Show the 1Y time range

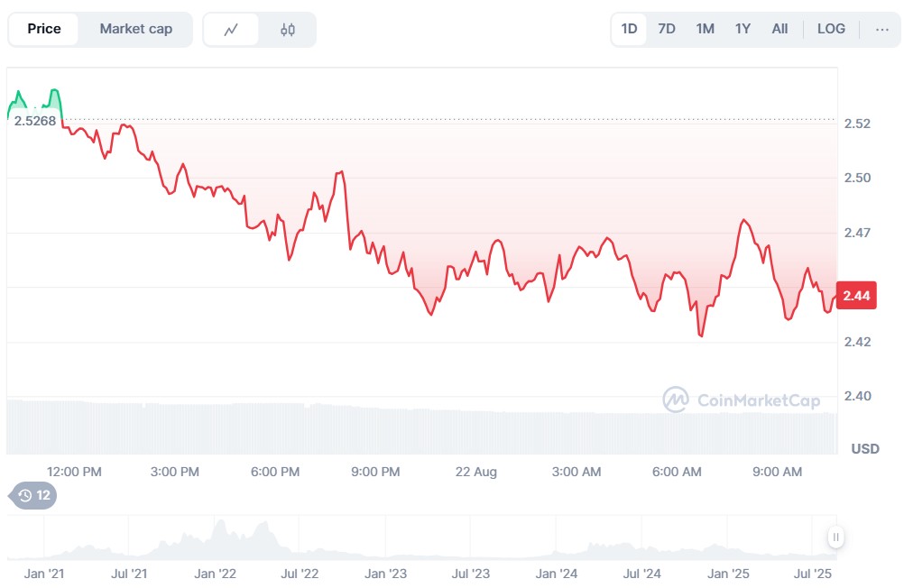743,29
